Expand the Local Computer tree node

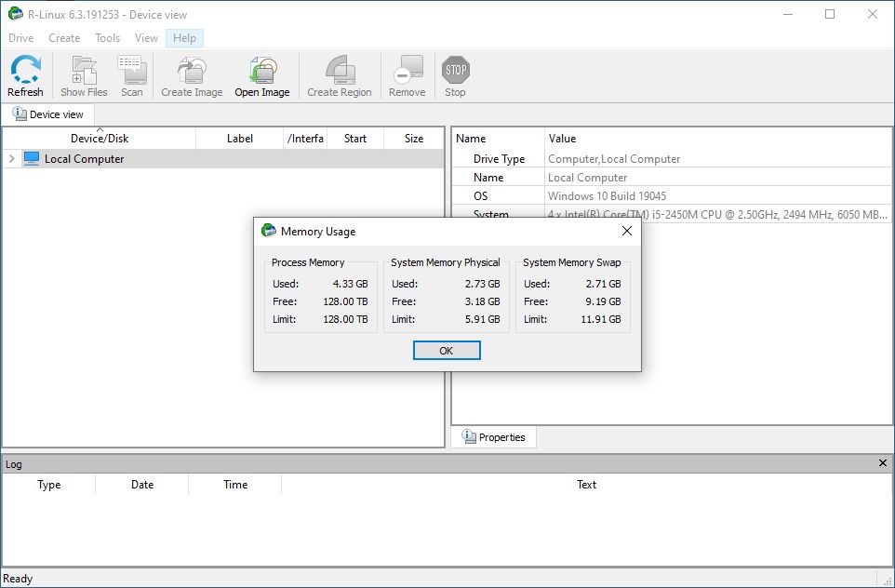(11, 159)
